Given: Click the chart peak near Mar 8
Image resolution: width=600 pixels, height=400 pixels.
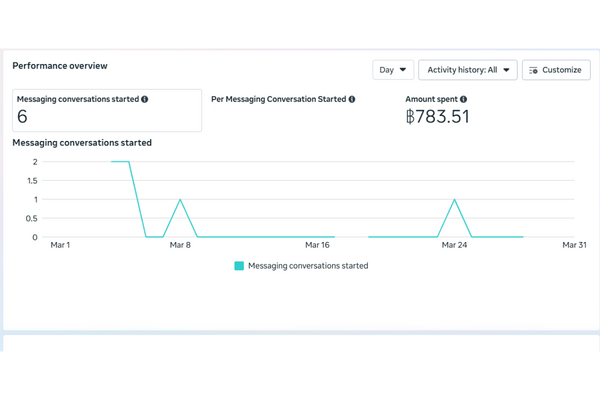Looking at the screenshot, I should (179, 200).
